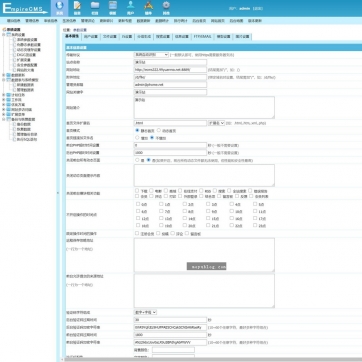Select 显示 for homepage link filename

[x=137, y=138]
